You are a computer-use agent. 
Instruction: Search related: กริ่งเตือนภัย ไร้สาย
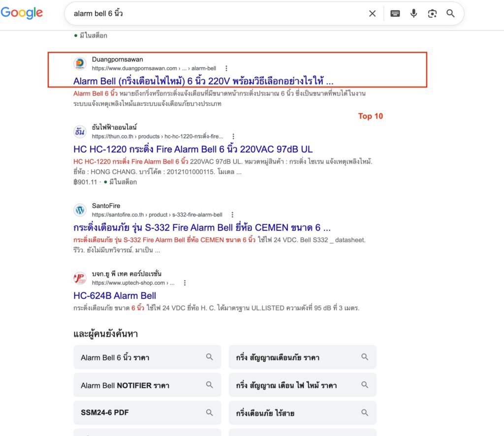coord(303,412)
